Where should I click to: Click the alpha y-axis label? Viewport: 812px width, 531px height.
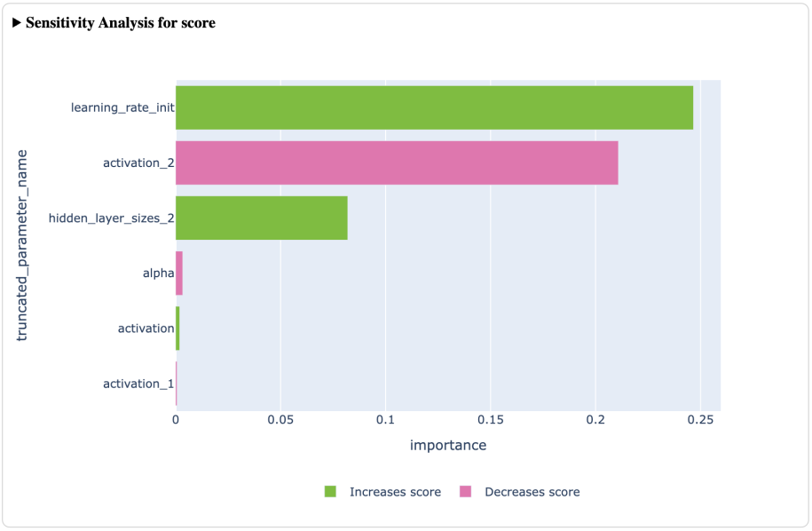click(x=158, y=273)
